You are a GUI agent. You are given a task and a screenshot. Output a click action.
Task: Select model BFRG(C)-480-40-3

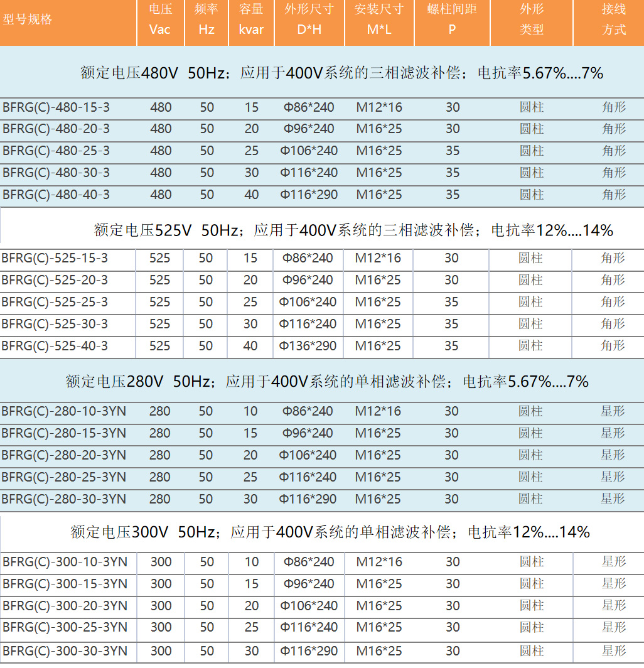click(x=56, y=195)
